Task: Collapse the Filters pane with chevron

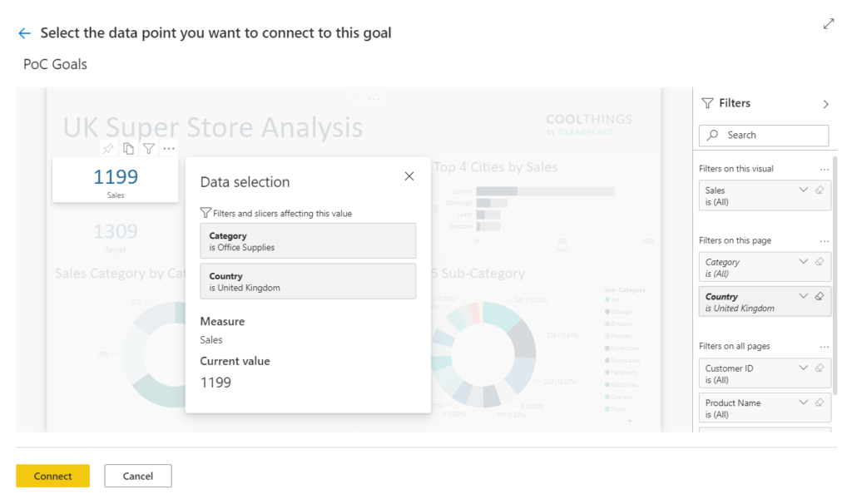Action: (825, 104)
